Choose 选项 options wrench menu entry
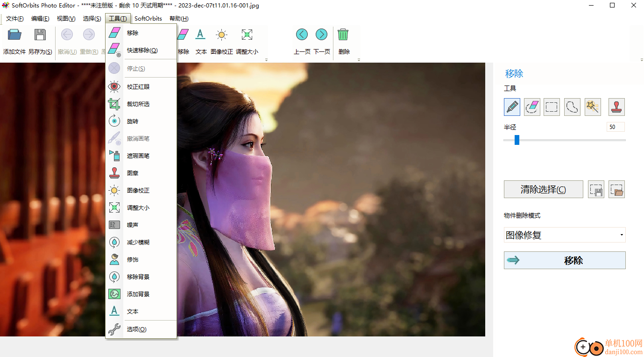Screen dimensions: 644x357 pyautogui.click(x=141, y=329)
